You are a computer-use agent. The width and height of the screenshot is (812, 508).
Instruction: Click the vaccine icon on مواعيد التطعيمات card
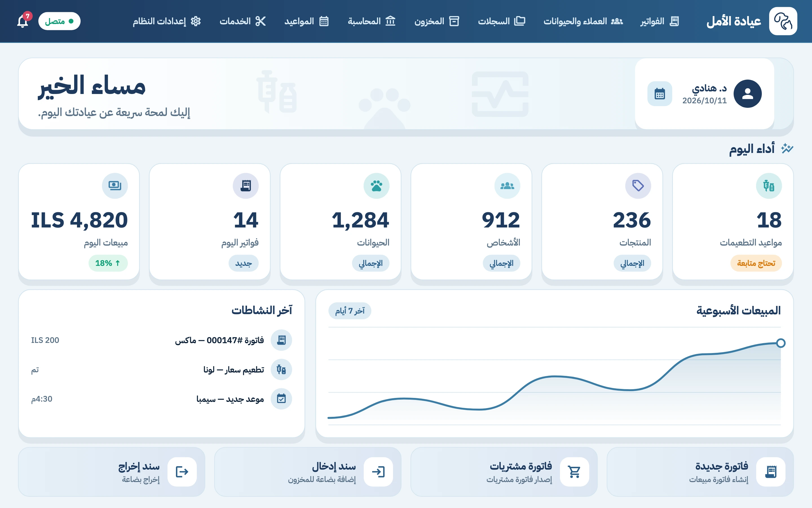pos(769,186)
